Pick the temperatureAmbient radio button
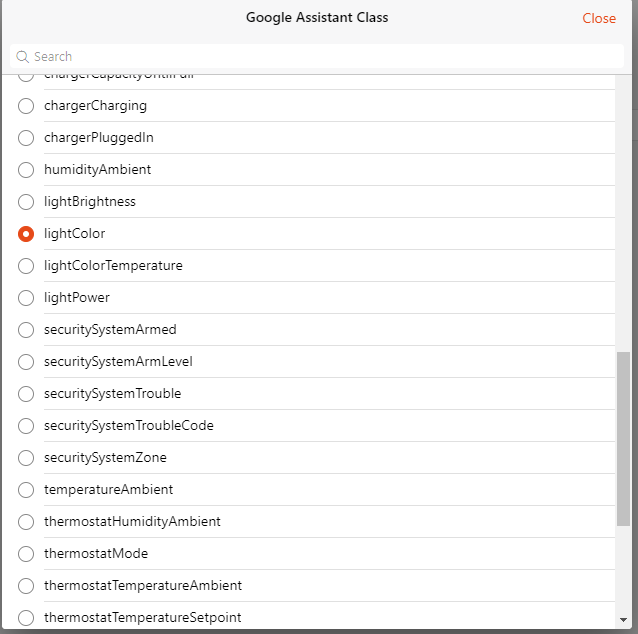Viewport: 638px width, 634px height. coord(26,490)
